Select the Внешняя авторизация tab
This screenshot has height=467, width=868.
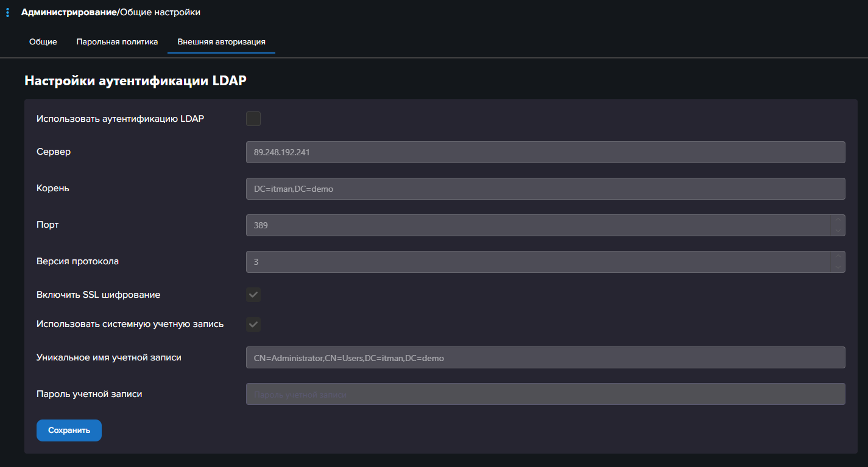(221, 42)
